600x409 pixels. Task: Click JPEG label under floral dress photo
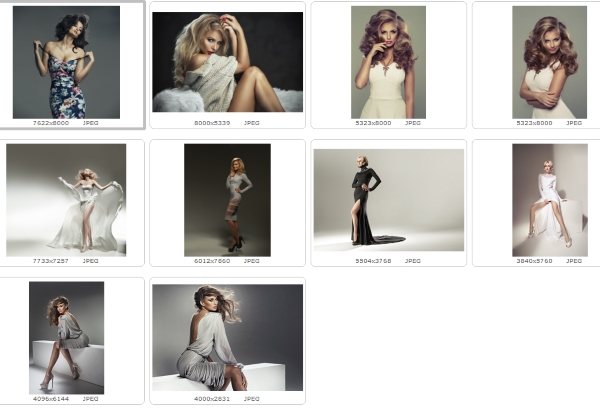coord(90,122)
